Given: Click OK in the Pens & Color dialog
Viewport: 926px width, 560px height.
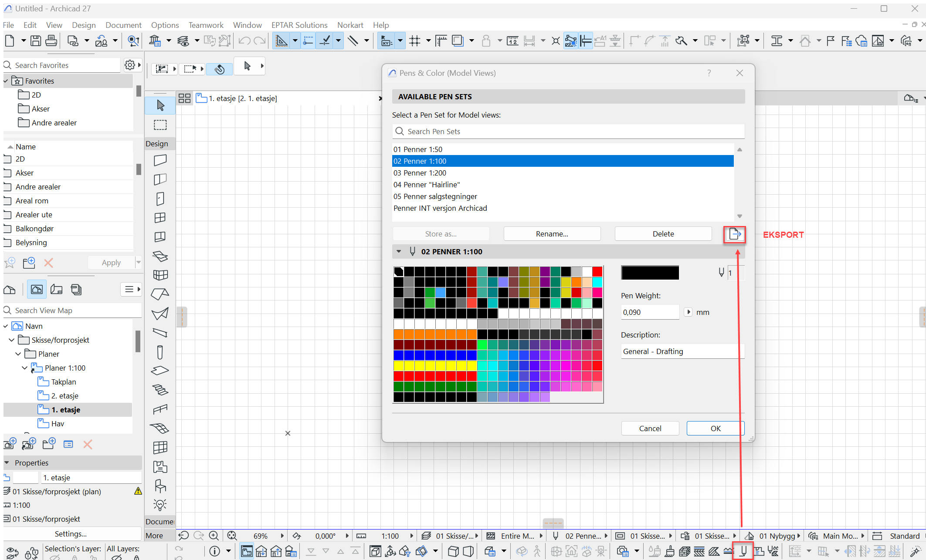Looking at the screenshot, I should coord(715,428).
